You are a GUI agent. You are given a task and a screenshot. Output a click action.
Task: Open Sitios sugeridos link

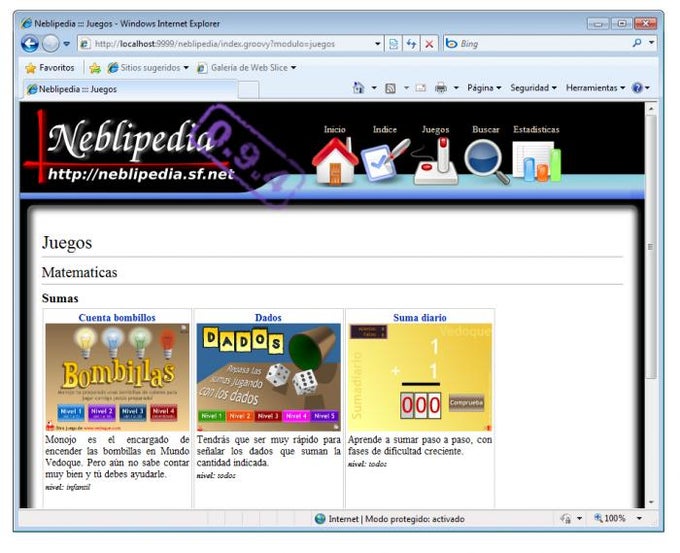click(148, 68)
